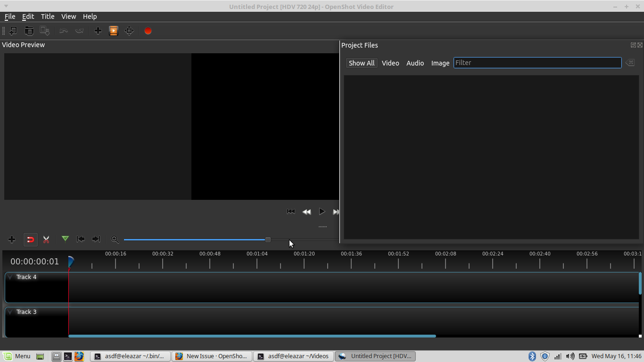This screenshot has height=362, width=644.
Task: Click the Track 3 label
Action: 26,312
